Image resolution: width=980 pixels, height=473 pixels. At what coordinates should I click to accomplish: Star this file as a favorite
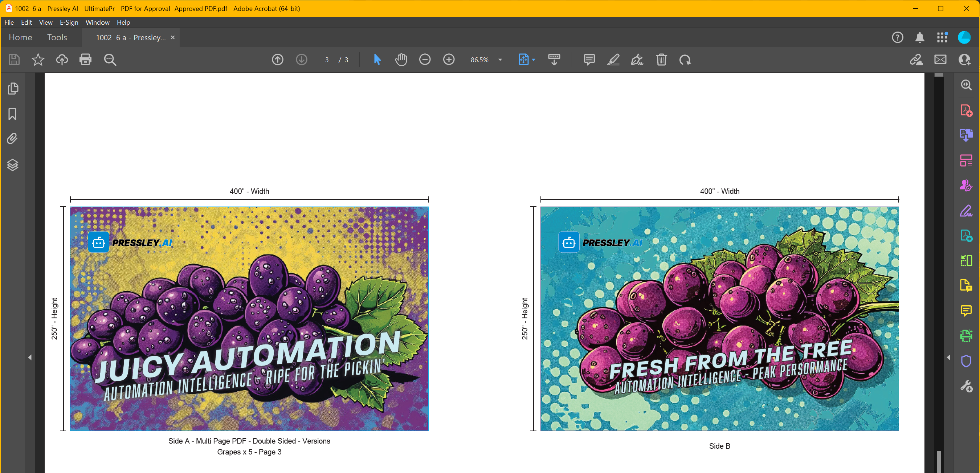38,60
